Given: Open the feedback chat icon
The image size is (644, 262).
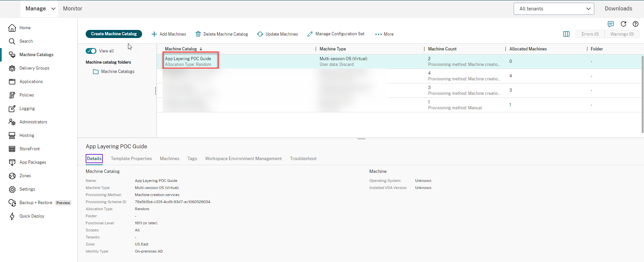Looking at the screenshot, I should 610,24.
